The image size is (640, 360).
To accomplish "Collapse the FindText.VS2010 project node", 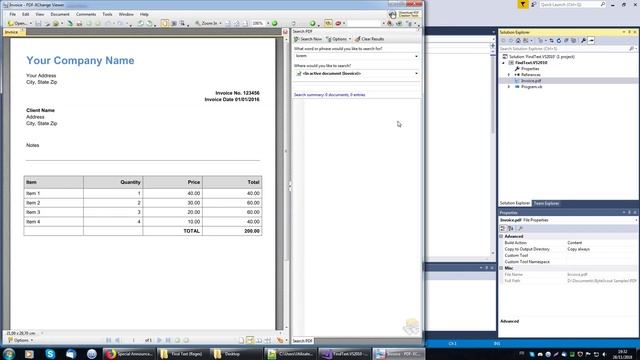I will 503,63.
